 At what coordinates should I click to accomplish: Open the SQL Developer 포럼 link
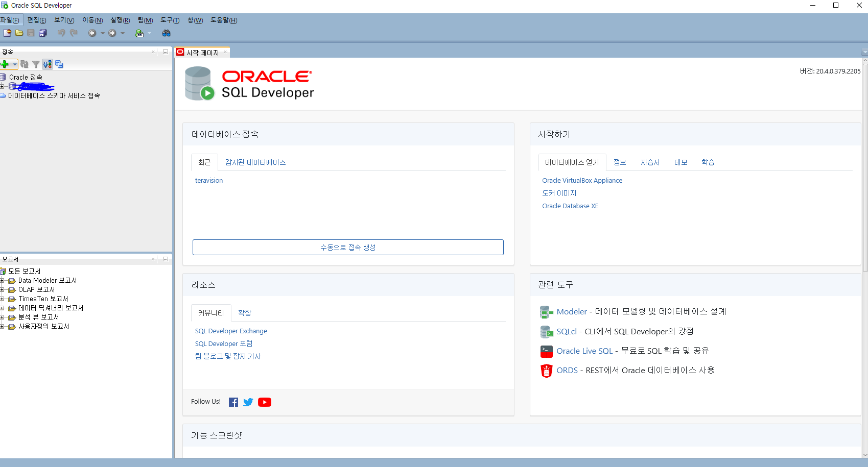224,344
